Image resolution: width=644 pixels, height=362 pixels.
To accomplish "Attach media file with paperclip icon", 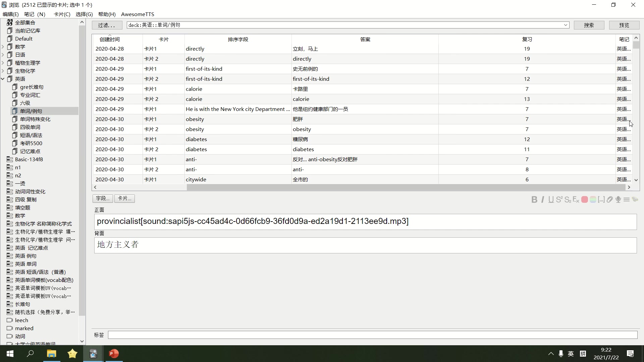I will (x=610, y=200).
